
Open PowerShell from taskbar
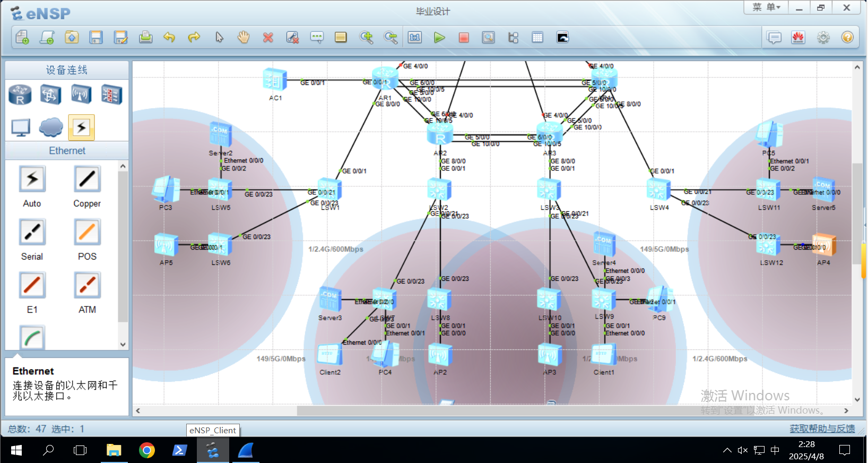click(x=179, y=450)
